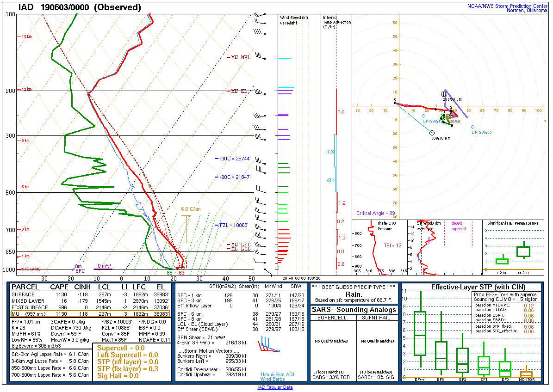Click the DP=286/55 Corfidi downshear marker
This screenshot has height=392, width=553.
click(472, 127)
